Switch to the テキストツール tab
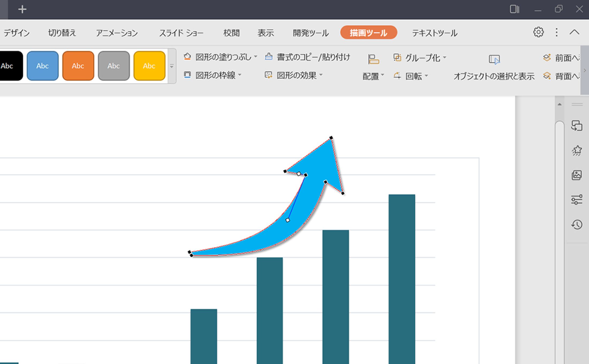The height and width of the screenshot is (364, 589). [435, 33]
